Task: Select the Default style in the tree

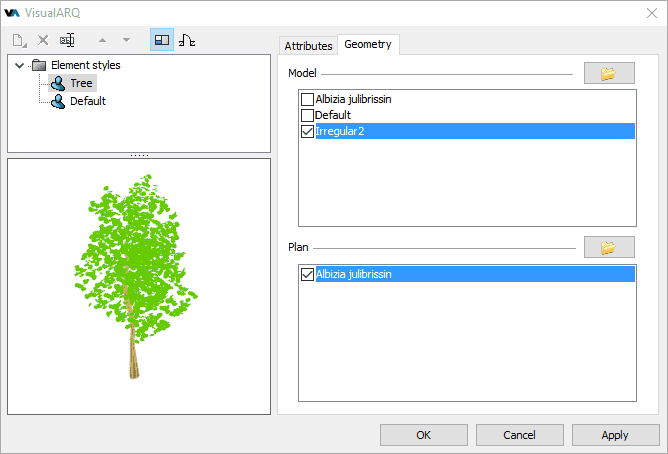Action: pyautogui.click(x=87, y=101)
